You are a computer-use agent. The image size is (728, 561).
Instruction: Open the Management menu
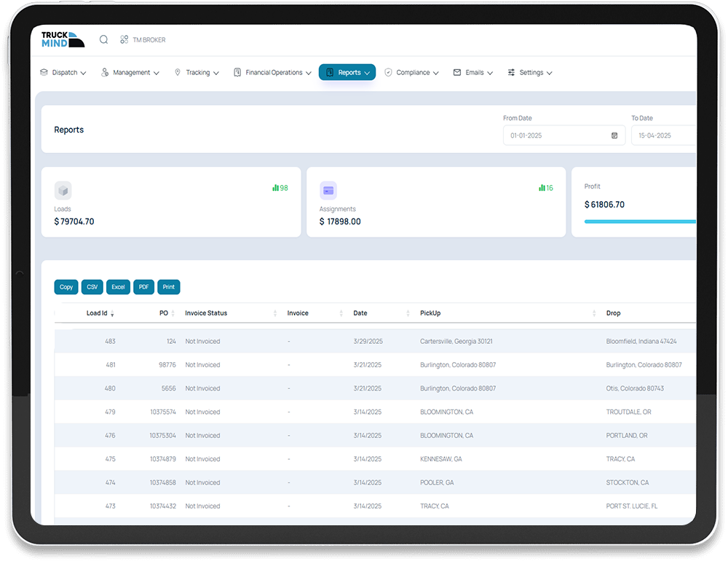(130, 72)
